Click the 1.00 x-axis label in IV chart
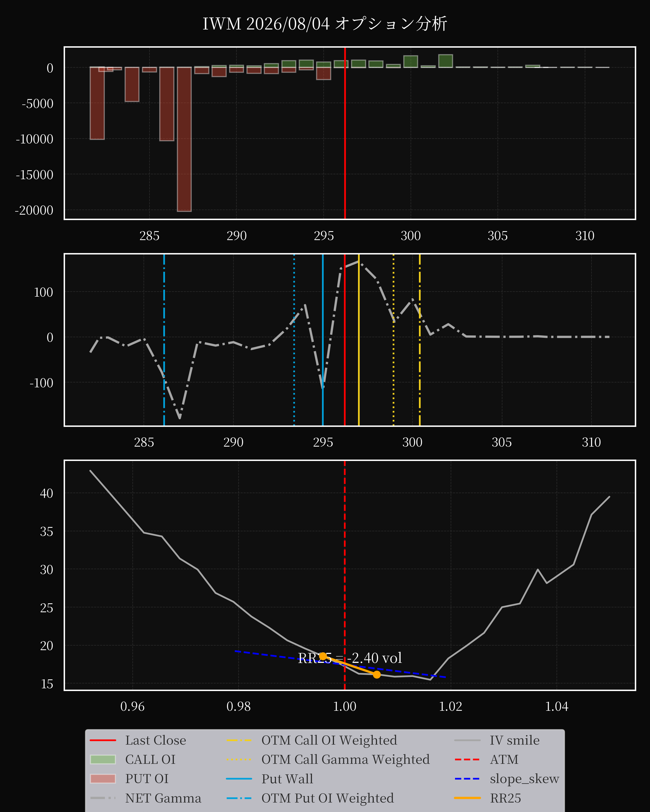This screenshot has height=812, width=650. 345,706
